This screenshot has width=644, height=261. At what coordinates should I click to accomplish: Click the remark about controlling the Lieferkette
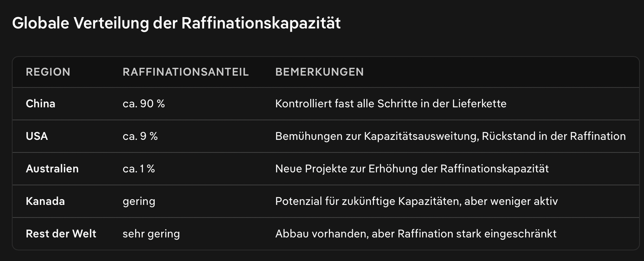click(x=391, y=104)
